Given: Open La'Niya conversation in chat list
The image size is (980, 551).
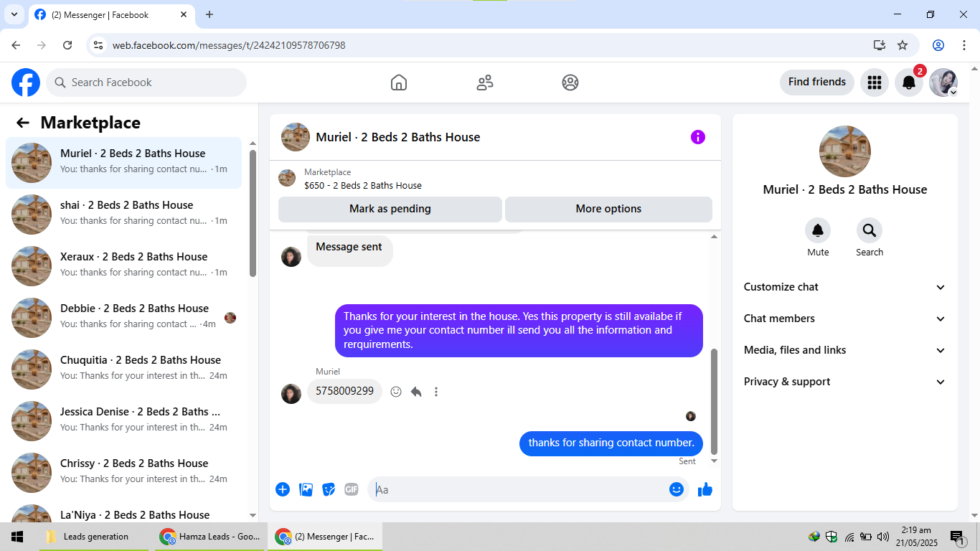Looking at the screenshot, I should (x=124, y=511).
